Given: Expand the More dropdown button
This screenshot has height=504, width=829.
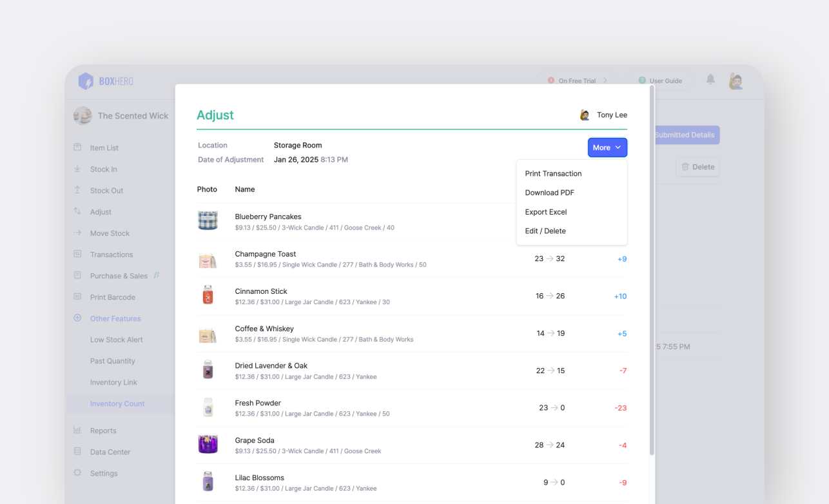Looking at the screenshot, I should 607,148.
